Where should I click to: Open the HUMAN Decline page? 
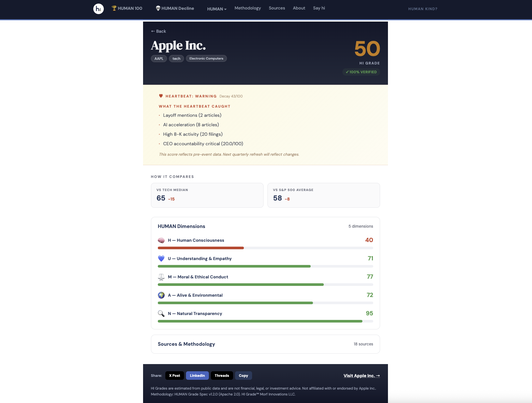(175, 8)
